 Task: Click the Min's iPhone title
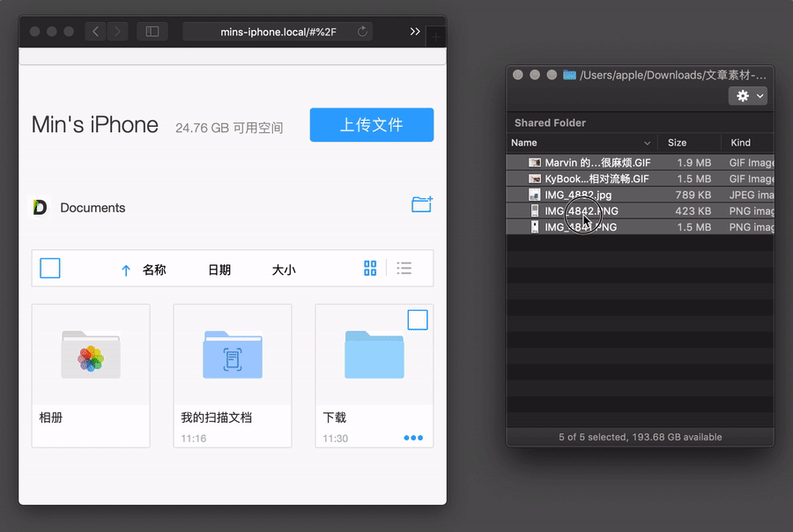tap(95, 124)
